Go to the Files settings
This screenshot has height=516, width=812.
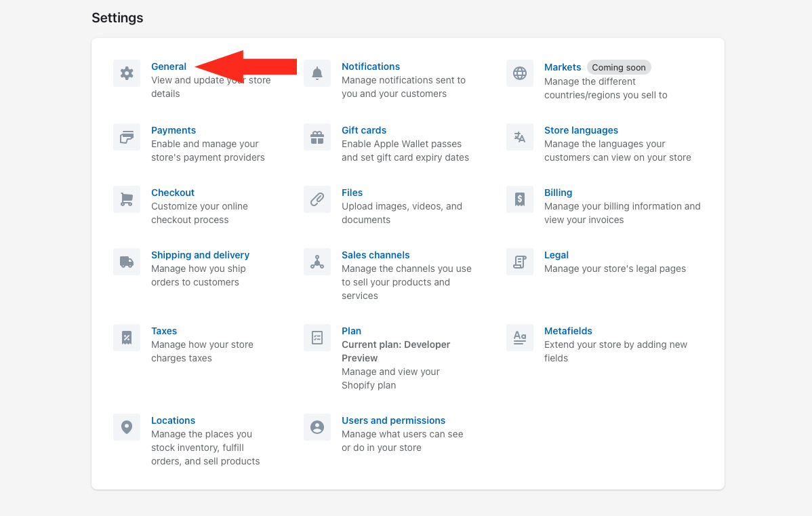[352, 192]
